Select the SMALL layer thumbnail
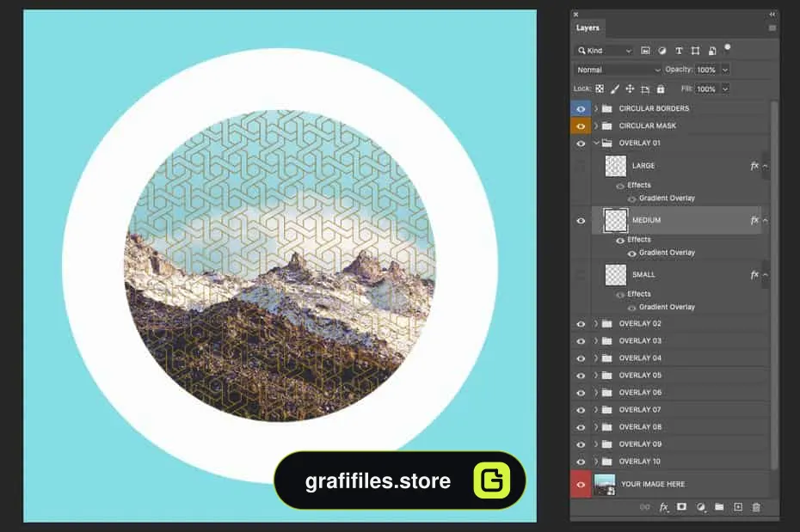Image resolution: width=800 pixels, height=532 pixels. (616, 275)
